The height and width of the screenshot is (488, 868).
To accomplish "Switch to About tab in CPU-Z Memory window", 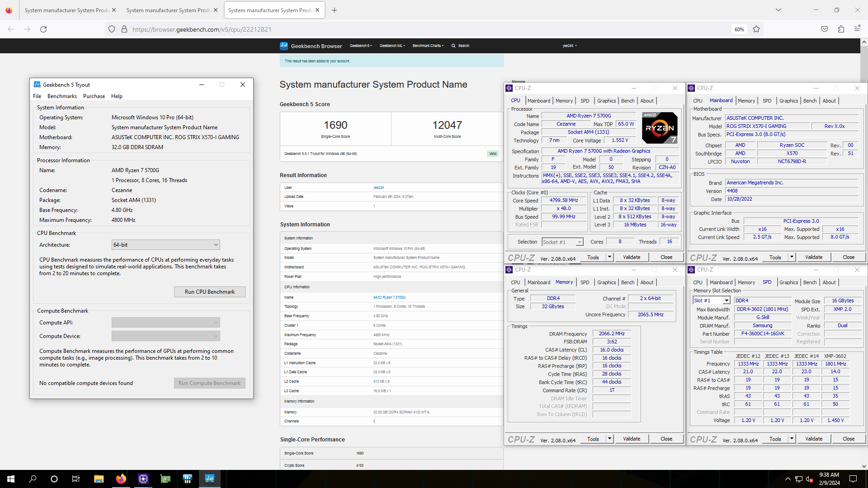I will [646, 282].
